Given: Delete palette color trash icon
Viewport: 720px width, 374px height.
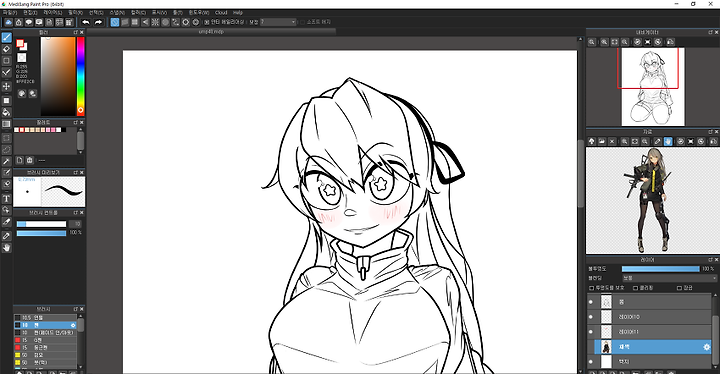Looking at the screenshot, I should pyautogui.click(x=30, y=160).
